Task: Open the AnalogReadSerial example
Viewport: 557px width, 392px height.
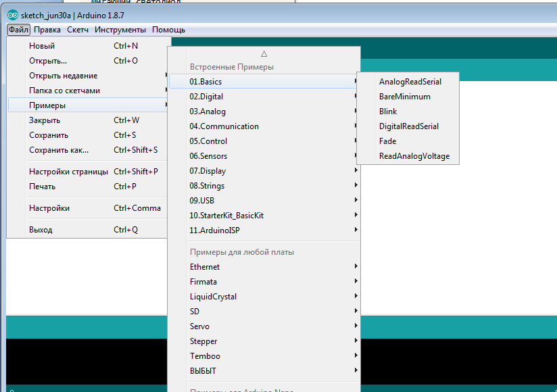Action: tap(408, 82)
